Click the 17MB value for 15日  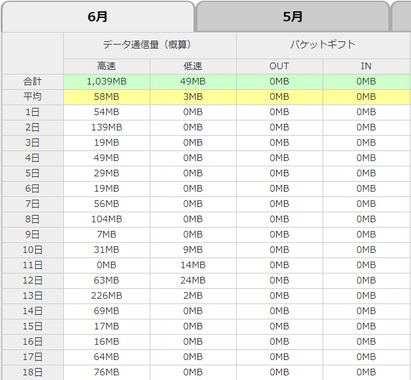click(x=107, y=327)
